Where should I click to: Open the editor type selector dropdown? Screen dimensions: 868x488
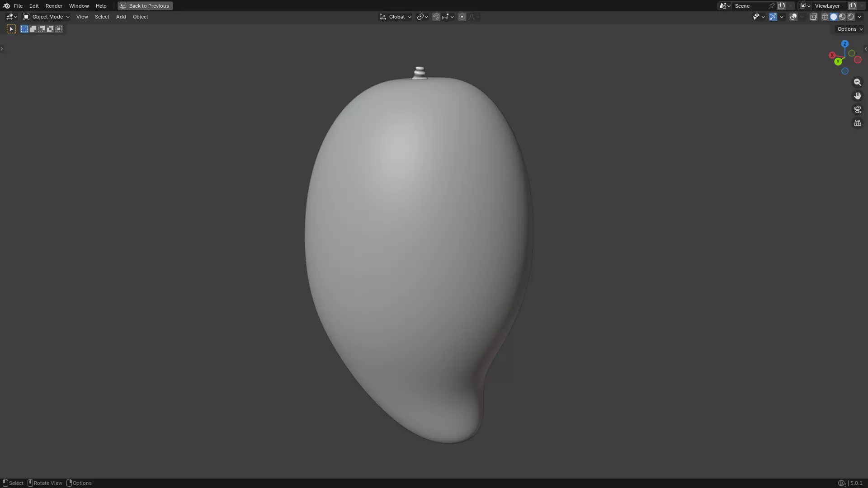coord(11,17)
